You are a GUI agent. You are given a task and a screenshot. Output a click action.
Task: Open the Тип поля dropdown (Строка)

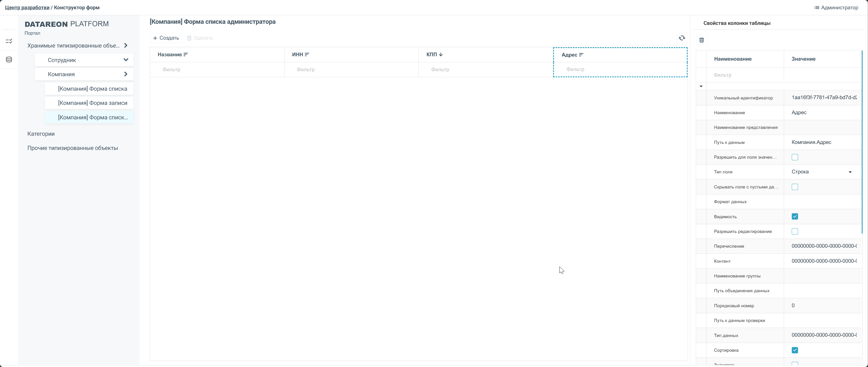(822, 172)
